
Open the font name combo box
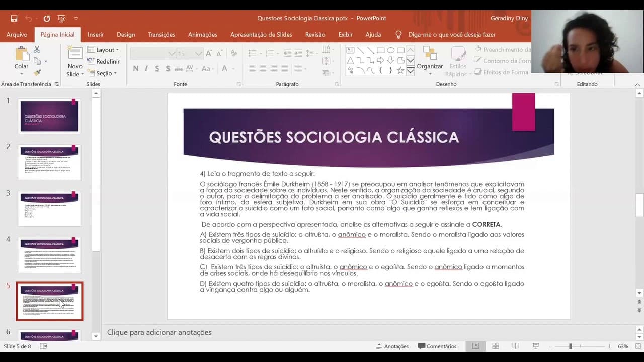point(153,53)
